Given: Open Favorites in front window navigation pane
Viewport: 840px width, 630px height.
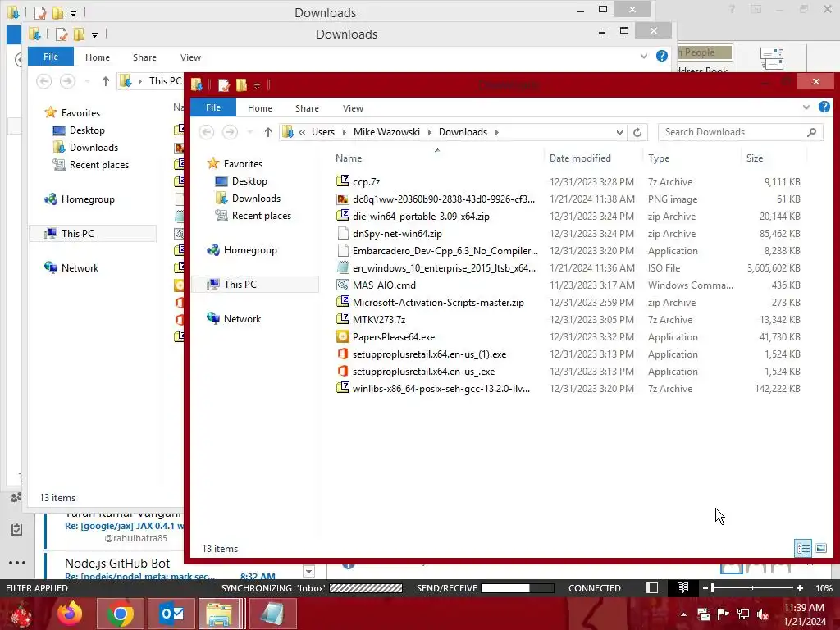Looking at the screenshot, I should [243, 163].
